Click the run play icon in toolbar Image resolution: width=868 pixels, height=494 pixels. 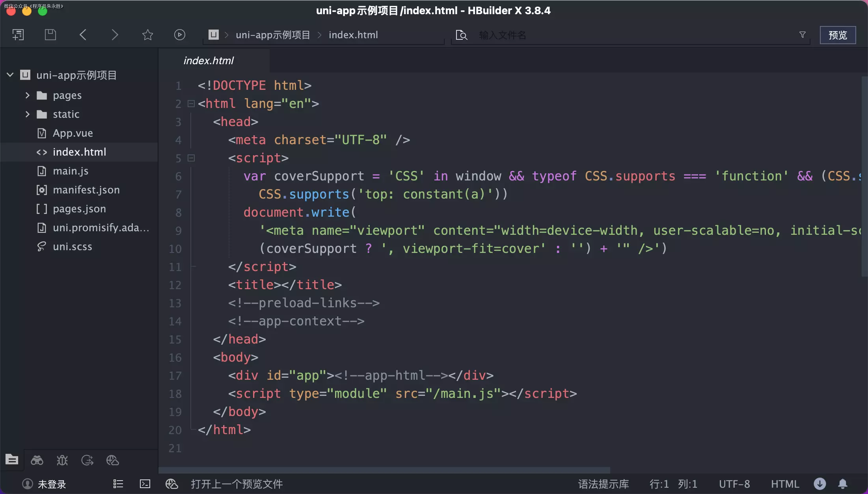pyautogui.click(x=179, y=35)
